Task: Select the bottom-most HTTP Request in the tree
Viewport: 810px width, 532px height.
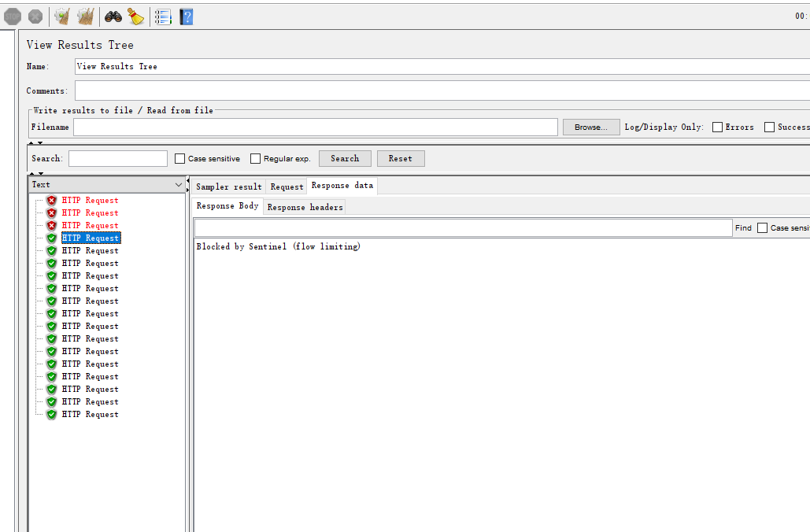Action: click(x=90, y=414)
